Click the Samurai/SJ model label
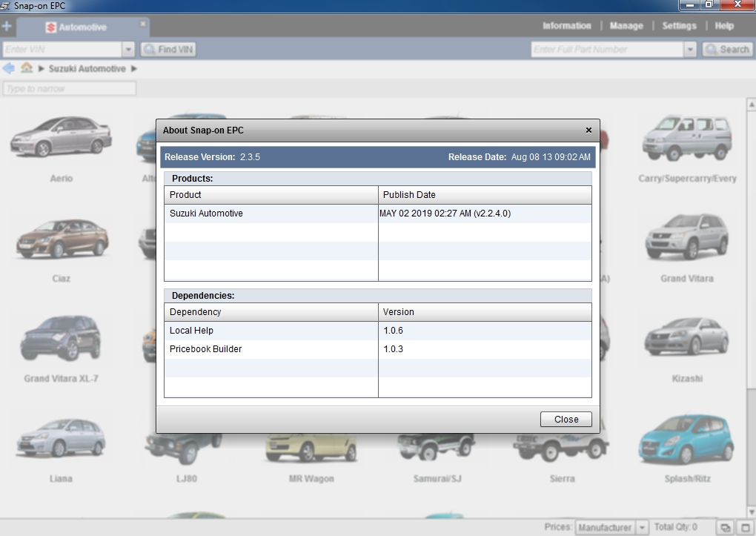756x536 pixels. 437,479
